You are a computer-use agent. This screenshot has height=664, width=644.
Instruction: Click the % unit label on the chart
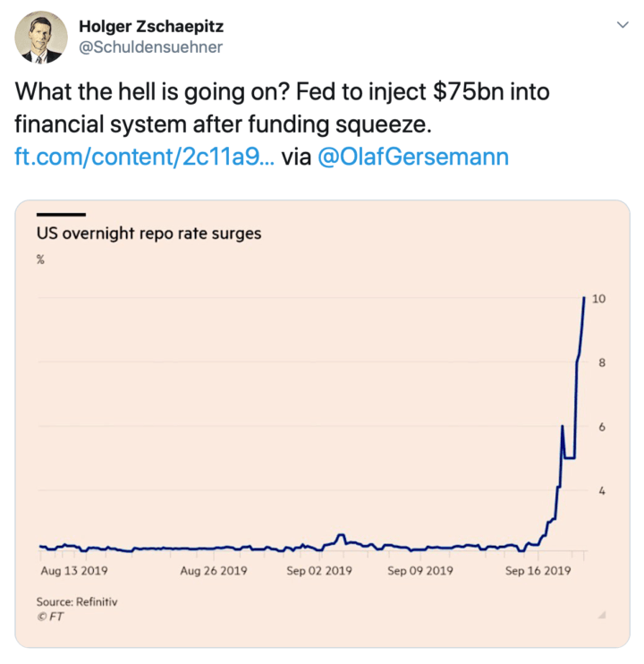tap(40, 260)
